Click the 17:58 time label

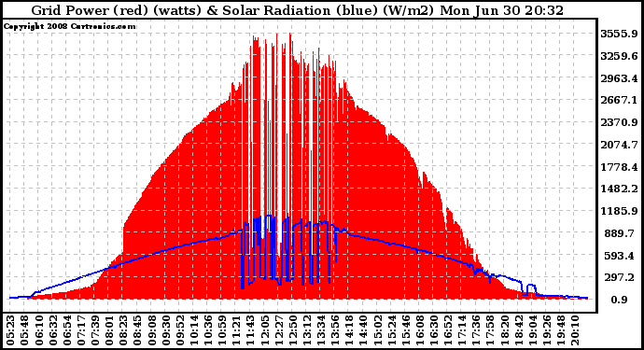pyautogui.click(x=490, y=330)
